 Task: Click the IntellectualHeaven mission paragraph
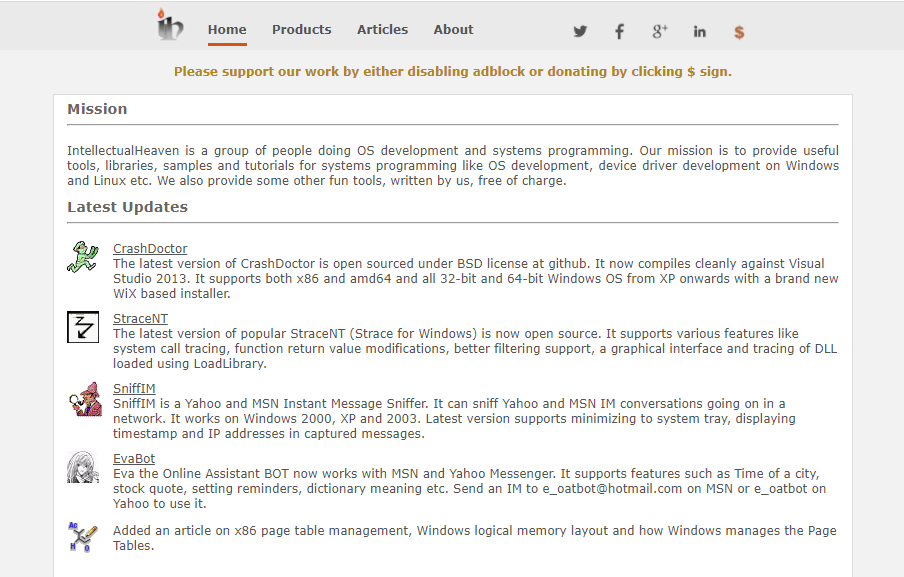(453, 165)
